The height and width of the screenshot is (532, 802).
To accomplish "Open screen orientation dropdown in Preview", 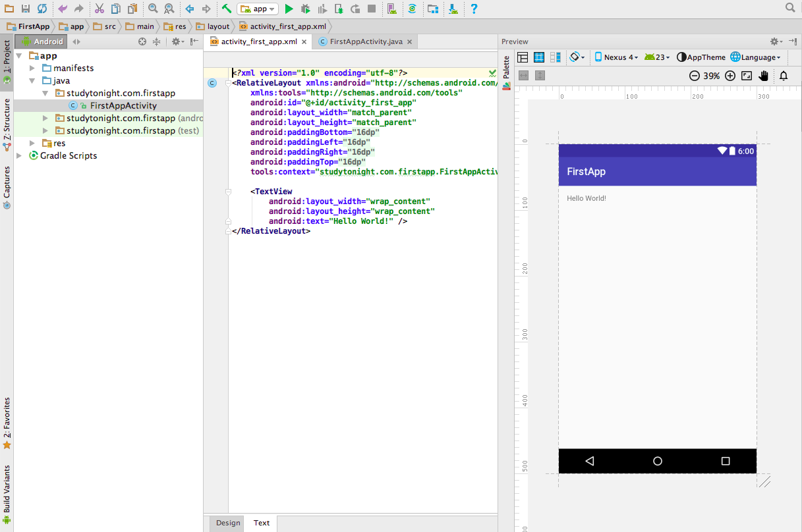I will [577, 57].
